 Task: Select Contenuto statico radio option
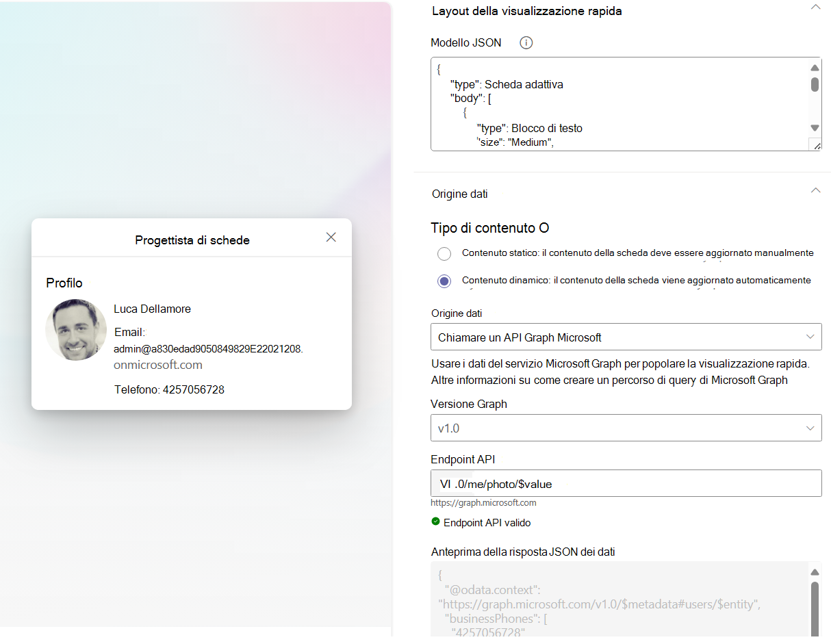tap(444, 254)
